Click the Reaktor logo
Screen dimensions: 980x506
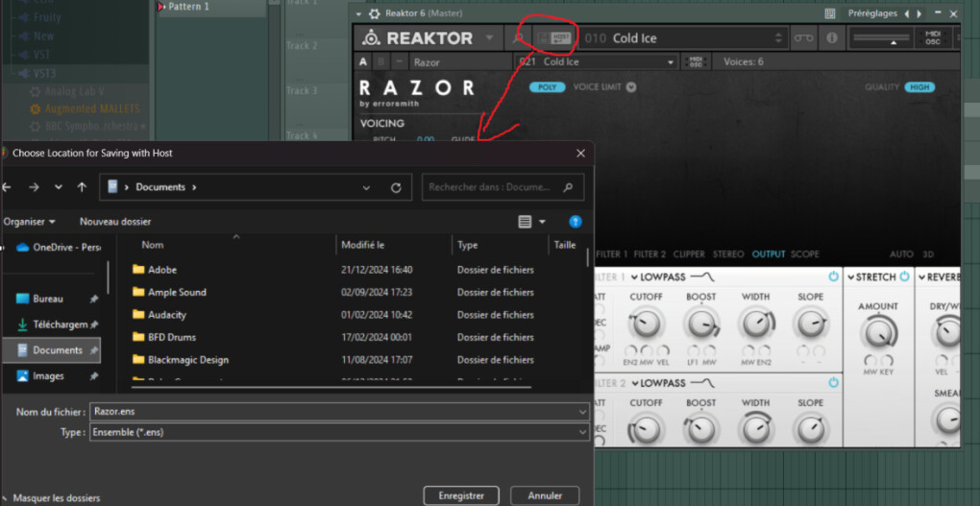click(418, 38)
